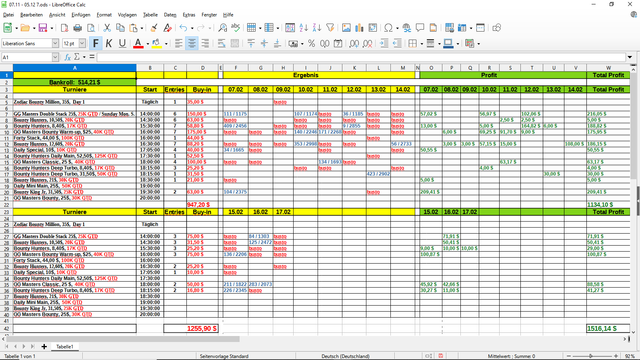The height and width of the screenshot is (360, 640).
Task: Clear direct formatting
Action: pos(167,28)
